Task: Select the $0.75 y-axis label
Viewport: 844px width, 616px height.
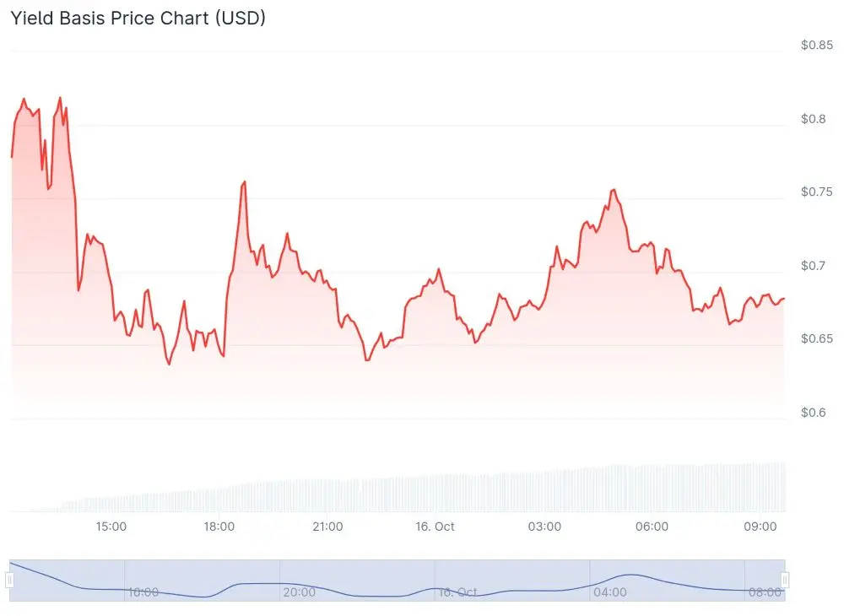Action: (817, 192)
